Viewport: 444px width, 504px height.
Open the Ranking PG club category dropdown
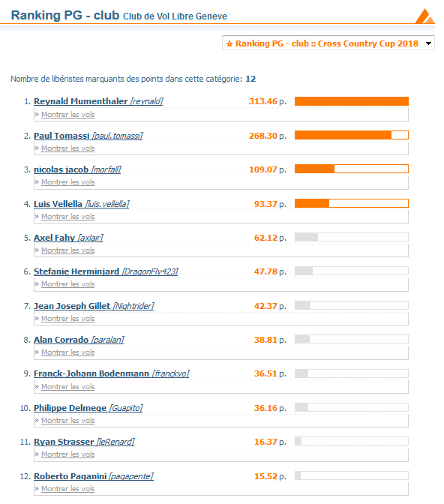(x=328, y=43)
